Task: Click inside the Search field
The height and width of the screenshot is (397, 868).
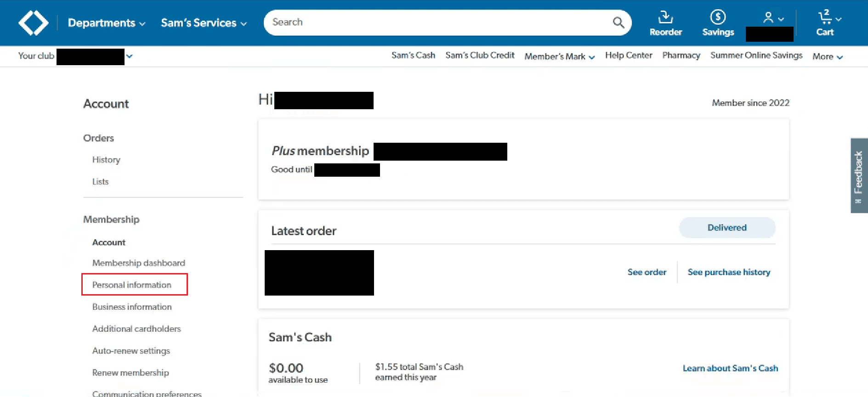Action: [x=437, y=22]
